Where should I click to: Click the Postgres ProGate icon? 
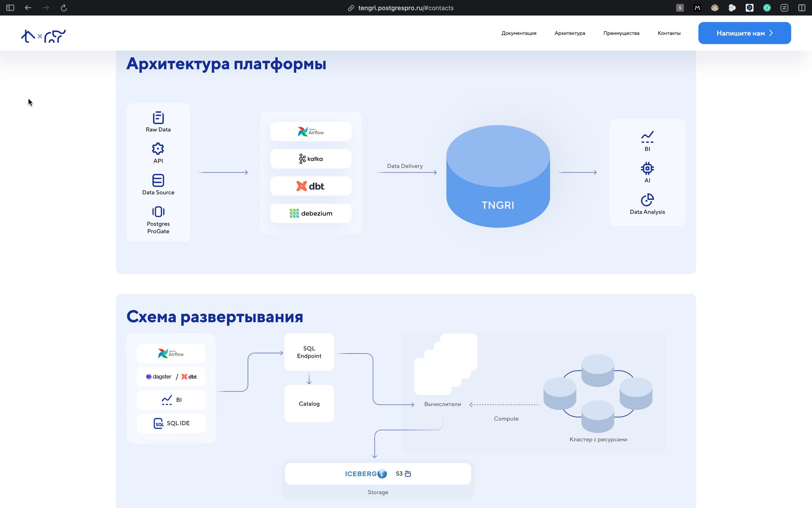pyautogui.click(x=158, y=212)
